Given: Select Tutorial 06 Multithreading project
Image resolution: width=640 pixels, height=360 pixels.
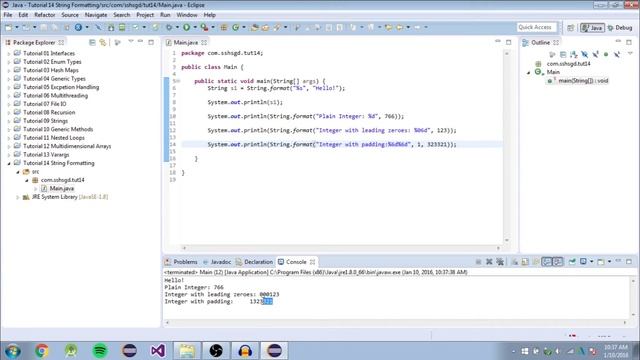Looking at the screenshot, I should [56, 96].
